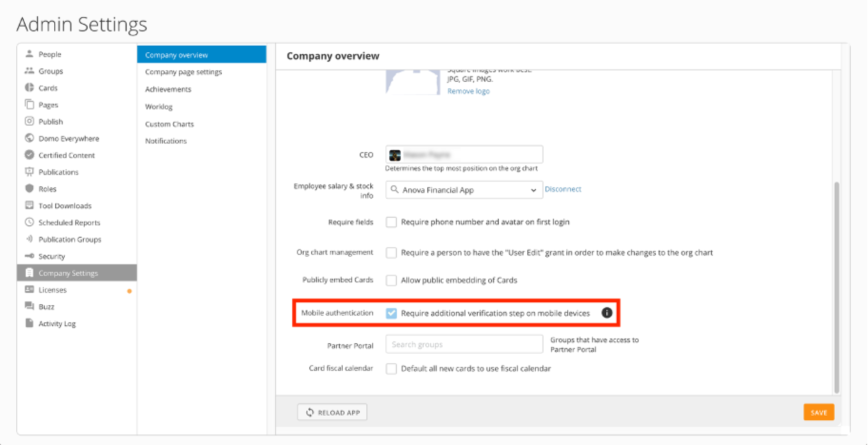Open Notifications settings
This screenshot has width=868, height=445.
(x=166, y=141)
